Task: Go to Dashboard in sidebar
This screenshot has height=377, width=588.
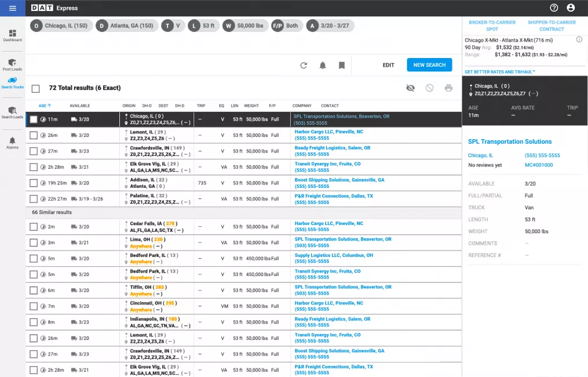Action: 12,36
